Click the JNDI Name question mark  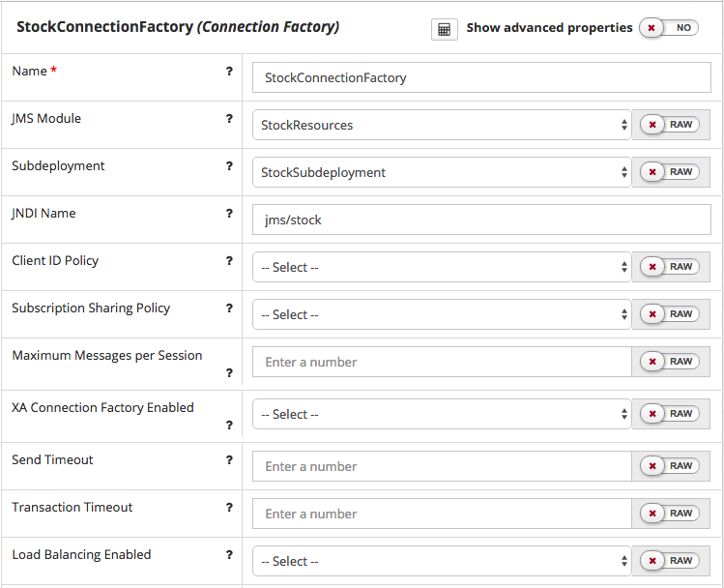229,214
